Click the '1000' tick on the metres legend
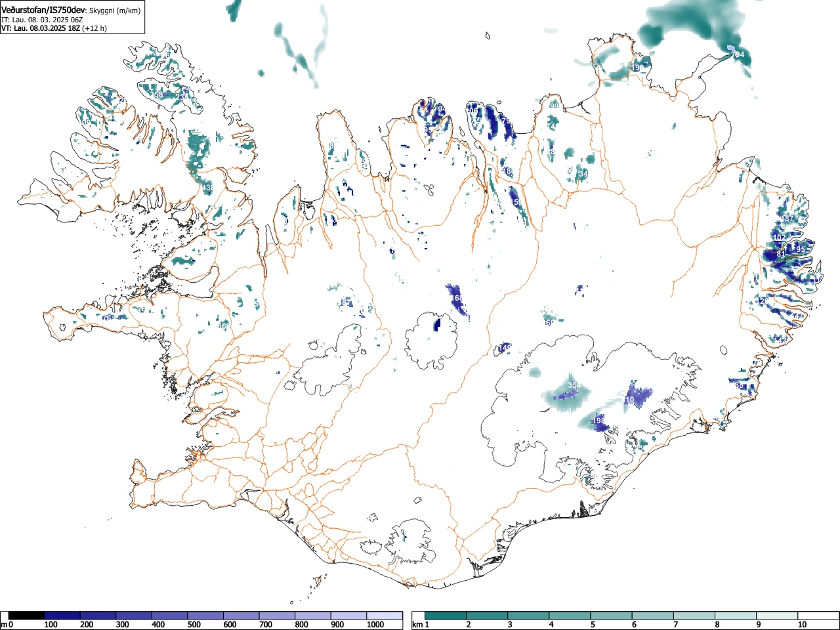The image size is (840, 630). click(x=375, y=625)
